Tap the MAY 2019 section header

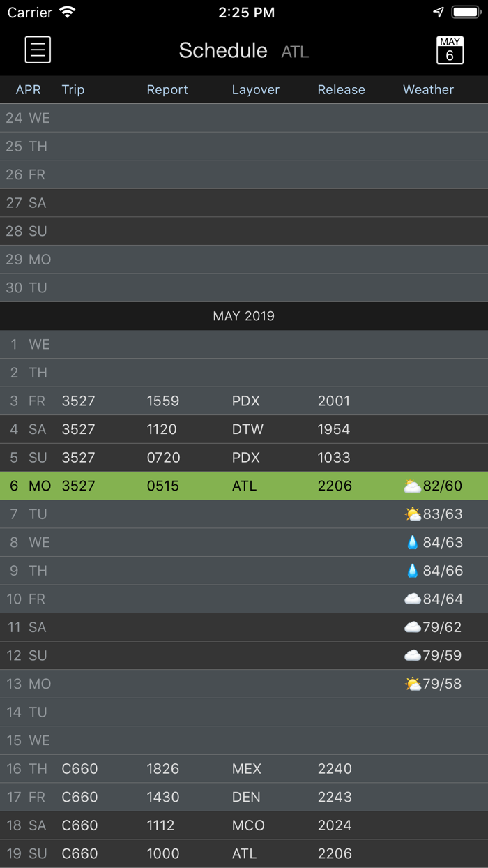point(244,315)
